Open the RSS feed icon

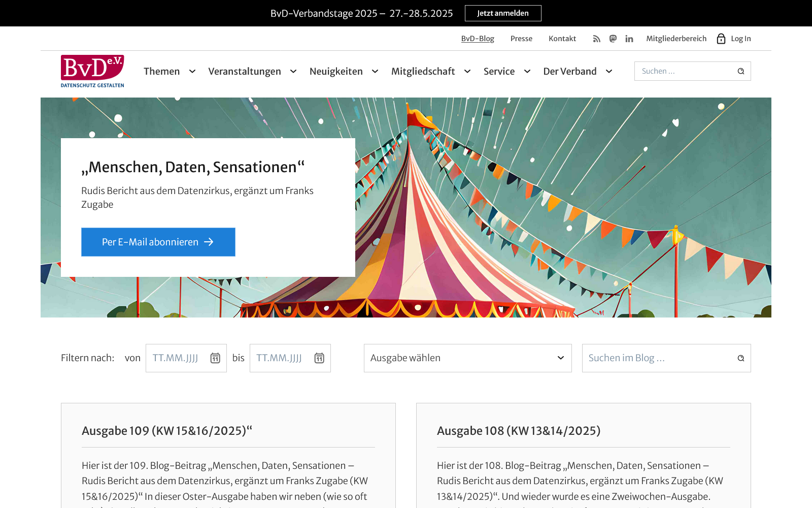click(596, 39)
